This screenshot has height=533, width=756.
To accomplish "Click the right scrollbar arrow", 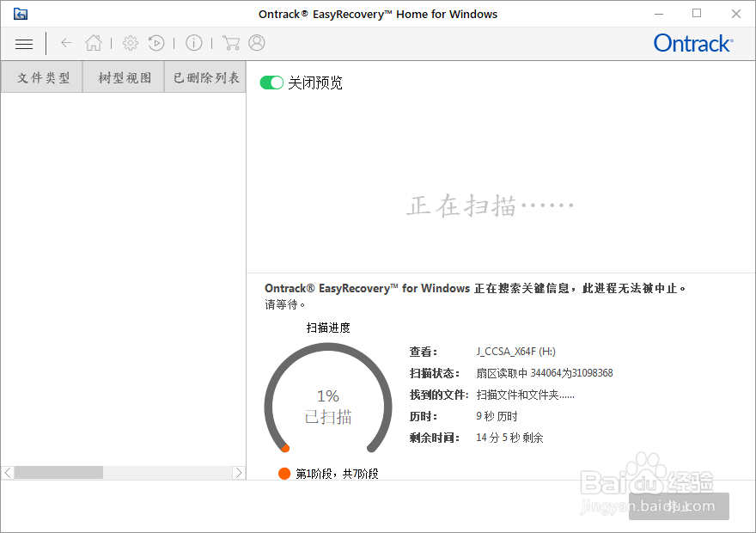I will [x=239, y=473].
